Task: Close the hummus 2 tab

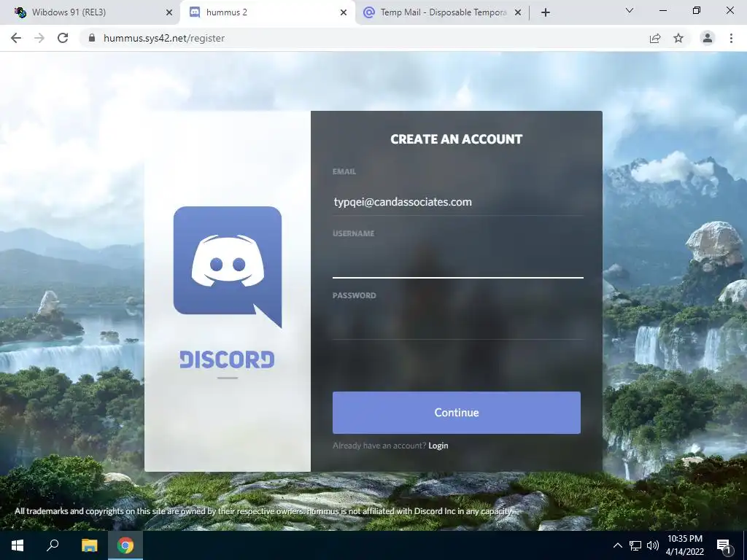Action: coord(344,12)
